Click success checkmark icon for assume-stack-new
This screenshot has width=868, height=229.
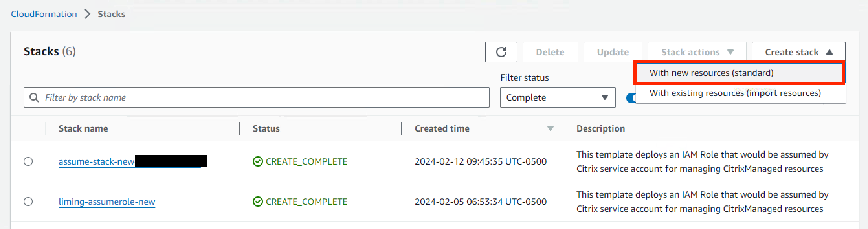pos(258,162)
